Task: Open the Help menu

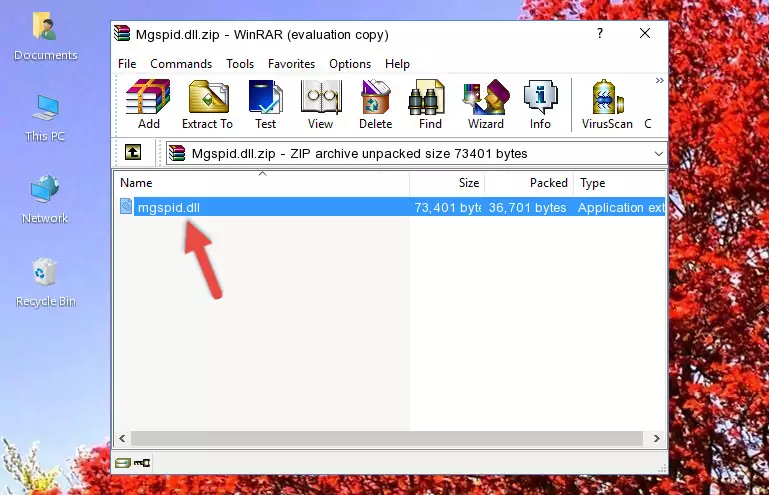Action: (397, 64)
